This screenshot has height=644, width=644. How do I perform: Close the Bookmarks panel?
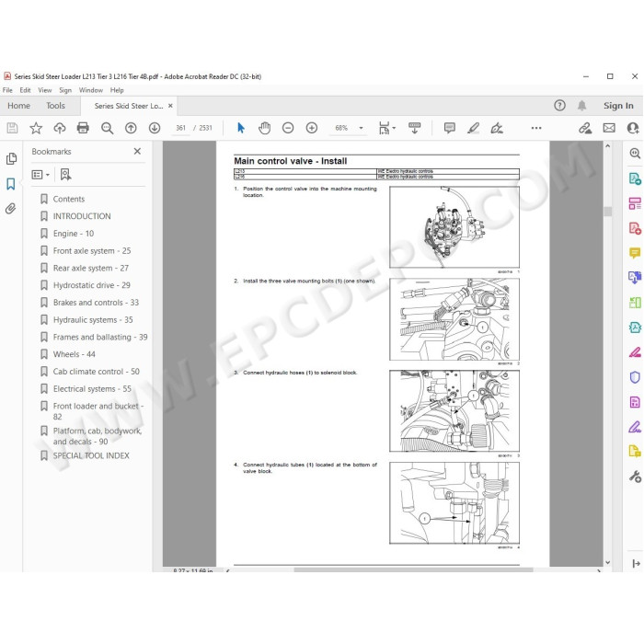point(137,151)
